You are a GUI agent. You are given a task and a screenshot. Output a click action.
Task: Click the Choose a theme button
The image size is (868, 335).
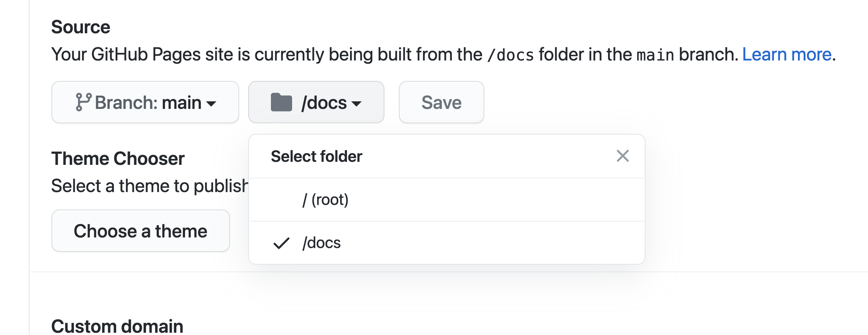140,230
